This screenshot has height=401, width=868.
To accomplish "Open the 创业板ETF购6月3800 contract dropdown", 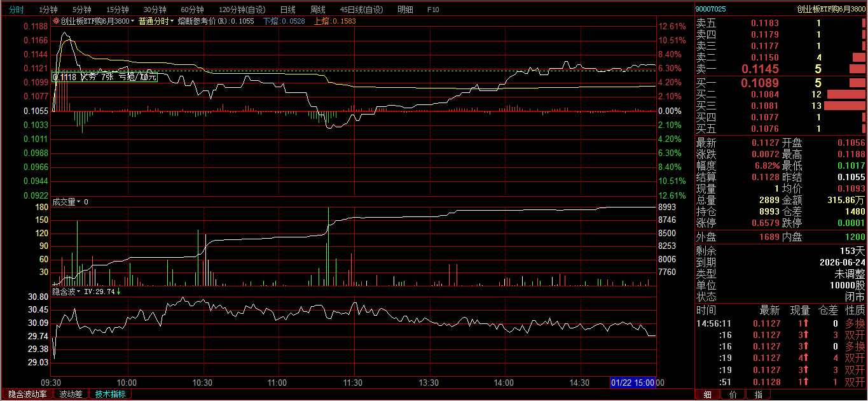I will 97,21.
